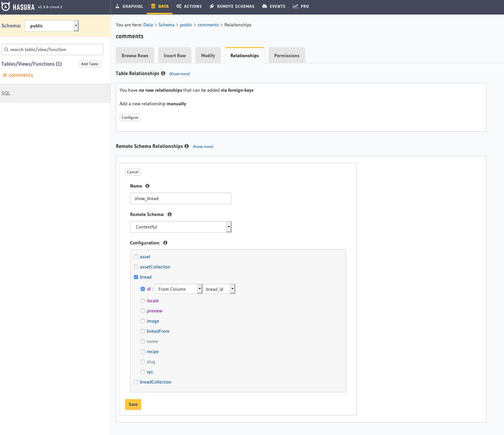Viewport: 504px width, 435px height.
Task: Click the comments table icon in sidebar
Action: click(5, 75)
